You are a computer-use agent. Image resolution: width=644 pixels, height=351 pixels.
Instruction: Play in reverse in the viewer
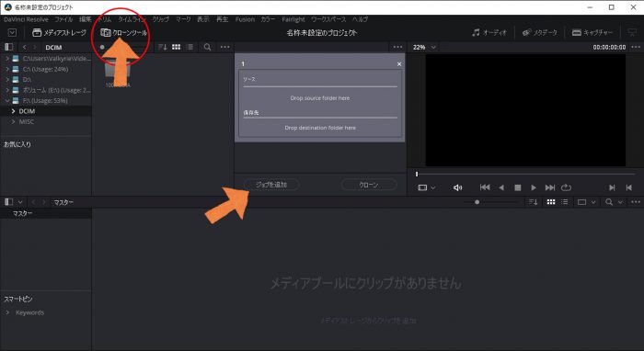pos(501,187)
